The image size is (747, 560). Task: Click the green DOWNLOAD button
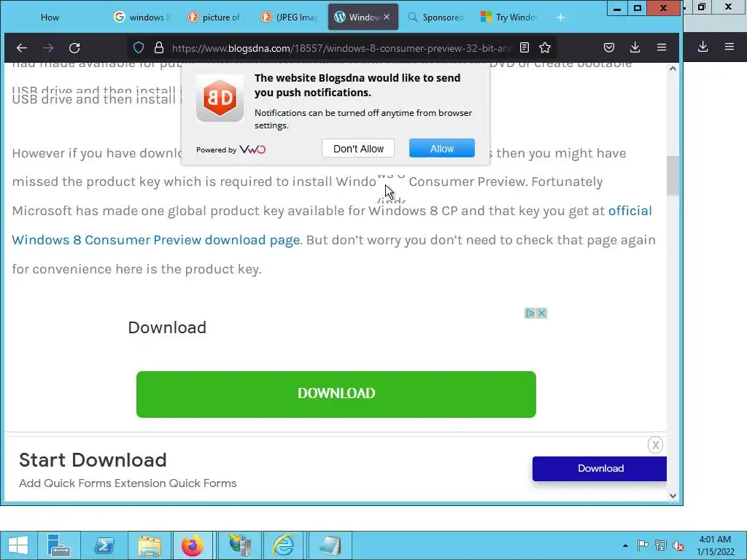point(336,394)
